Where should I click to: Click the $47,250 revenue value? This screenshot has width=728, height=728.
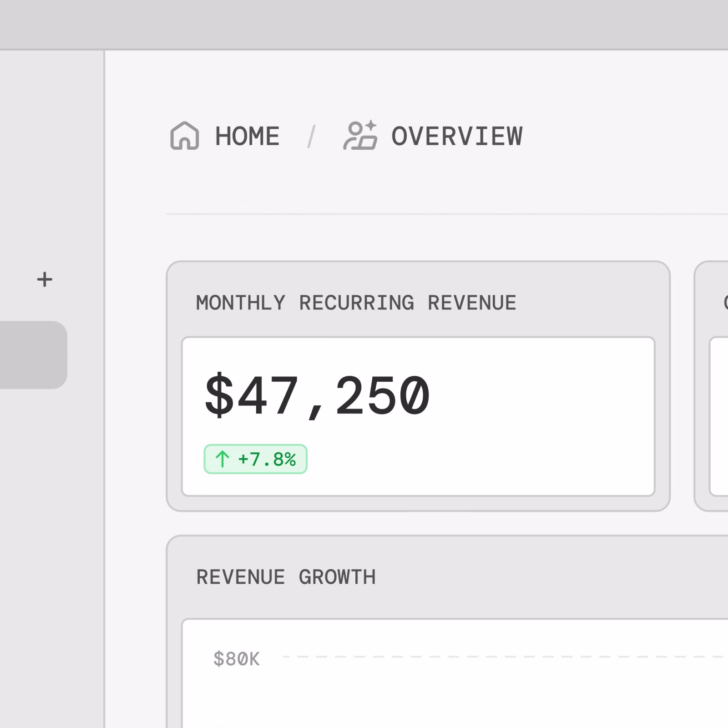(317, 395)
